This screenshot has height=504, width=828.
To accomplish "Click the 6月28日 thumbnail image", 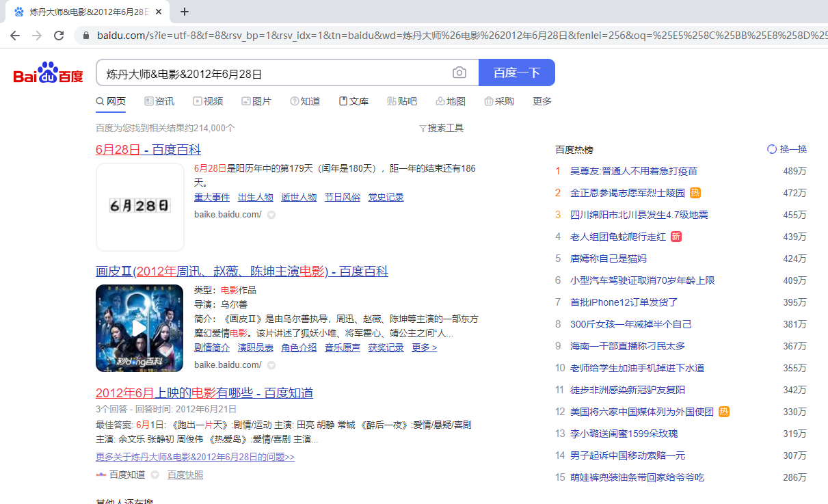I will 140,207.
